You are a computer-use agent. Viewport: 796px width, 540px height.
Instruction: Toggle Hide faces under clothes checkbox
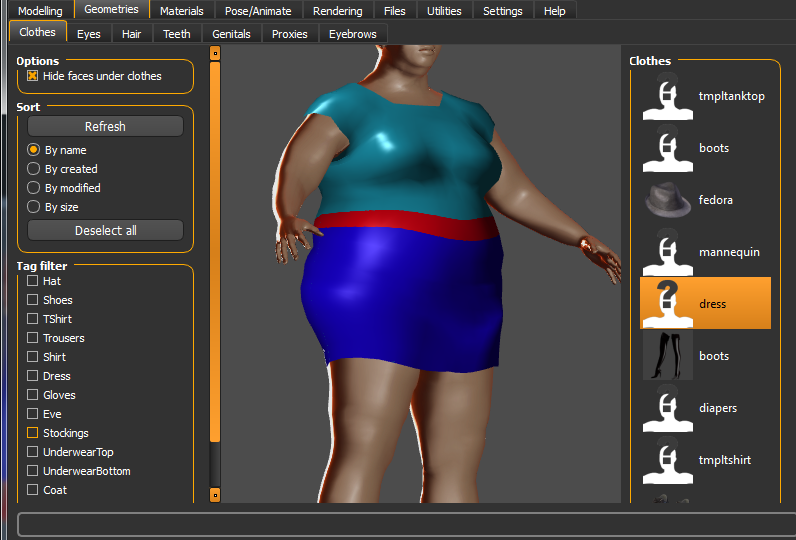point(32,76)
